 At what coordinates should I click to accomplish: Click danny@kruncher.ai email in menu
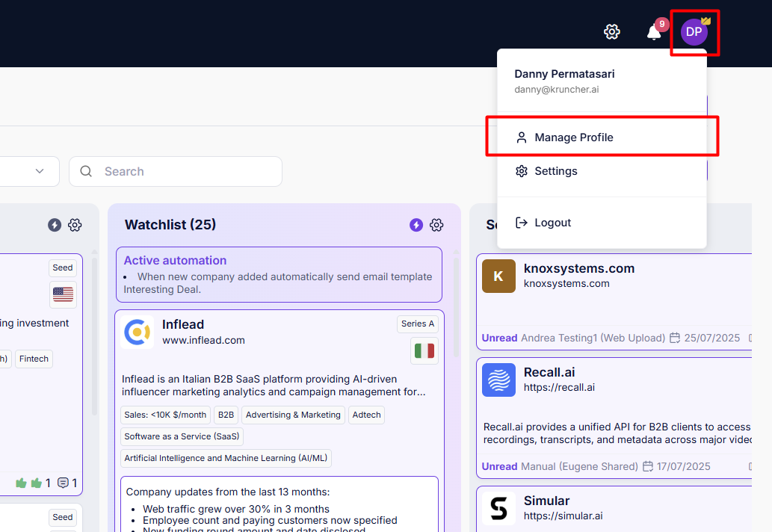pos(556,90)
